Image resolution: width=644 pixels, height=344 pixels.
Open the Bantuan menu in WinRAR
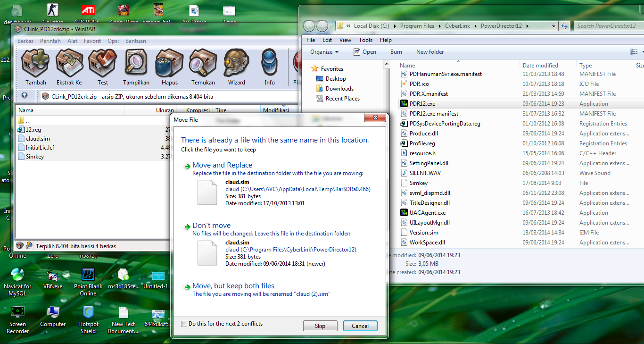point(136,41)
